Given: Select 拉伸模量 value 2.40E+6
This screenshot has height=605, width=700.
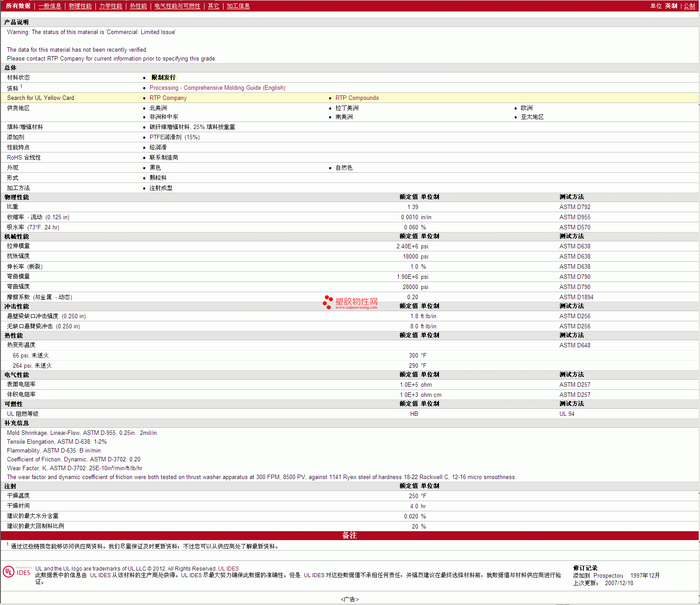Looking at the screenshot, I should [407, 246].
